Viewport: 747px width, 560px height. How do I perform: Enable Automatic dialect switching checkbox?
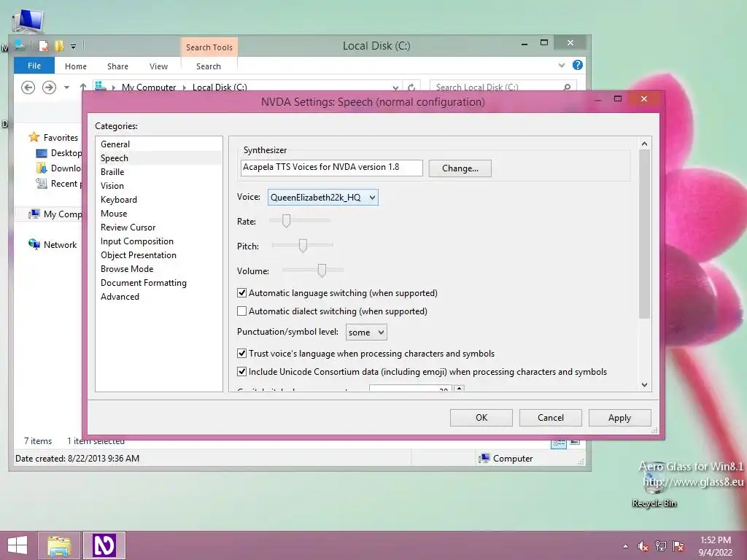(242, 311)
